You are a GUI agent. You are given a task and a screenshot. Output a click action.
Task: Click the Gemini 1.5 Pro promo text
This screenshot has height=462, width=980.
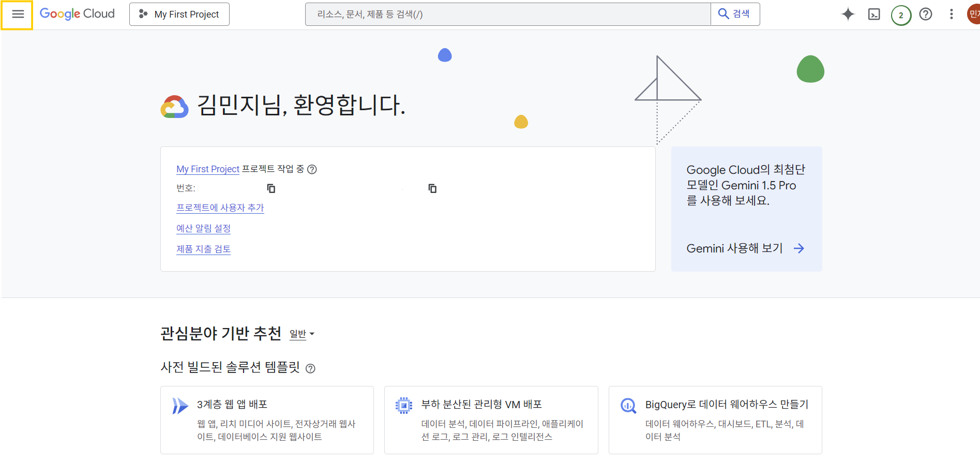click(746, 185)
